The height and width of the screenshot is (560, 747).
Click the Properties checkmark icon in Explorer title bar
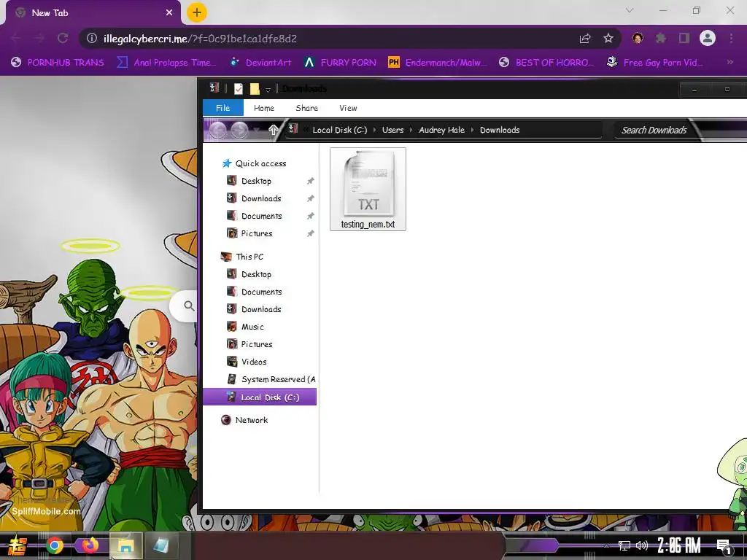point(239,88)
